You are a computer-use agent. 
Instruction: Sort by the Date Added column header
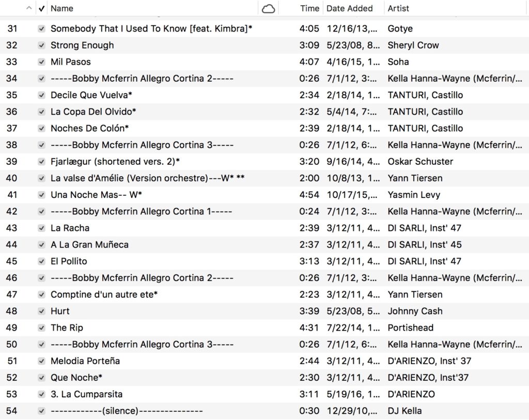click(349, 8)
